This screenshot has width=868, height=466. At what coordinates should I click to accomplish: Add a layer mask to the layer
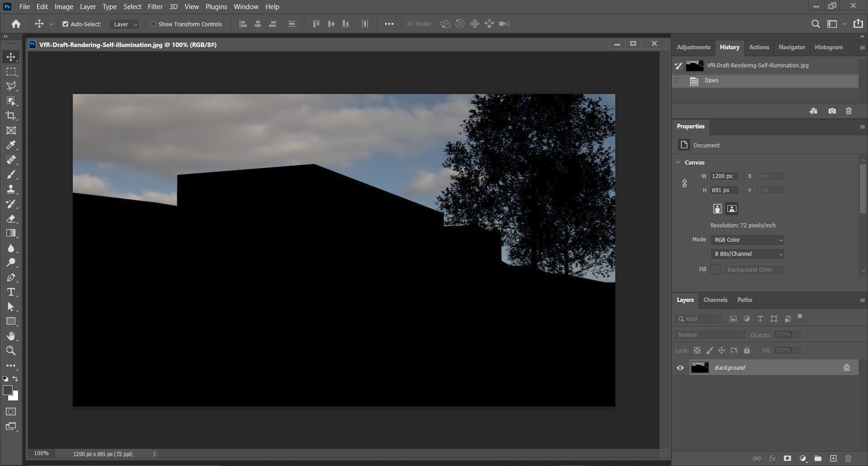(x=788, y=458)
